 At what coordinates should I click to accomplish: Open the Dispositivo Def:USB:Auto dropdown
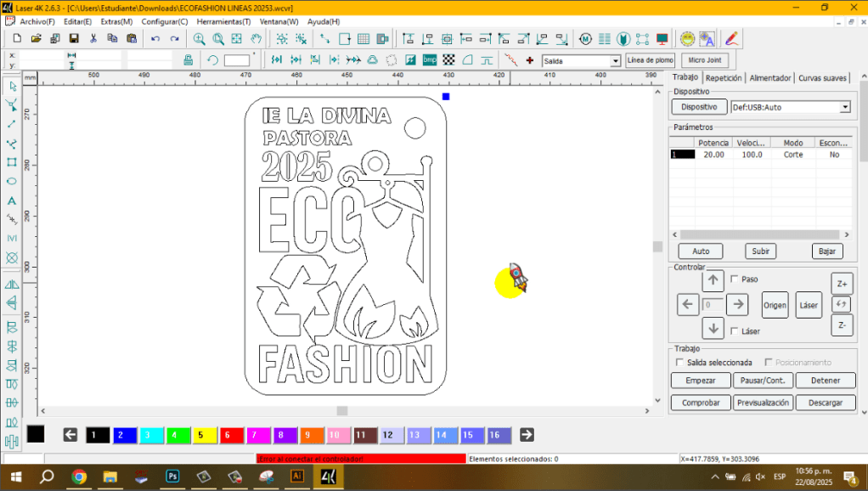point(844,108)
